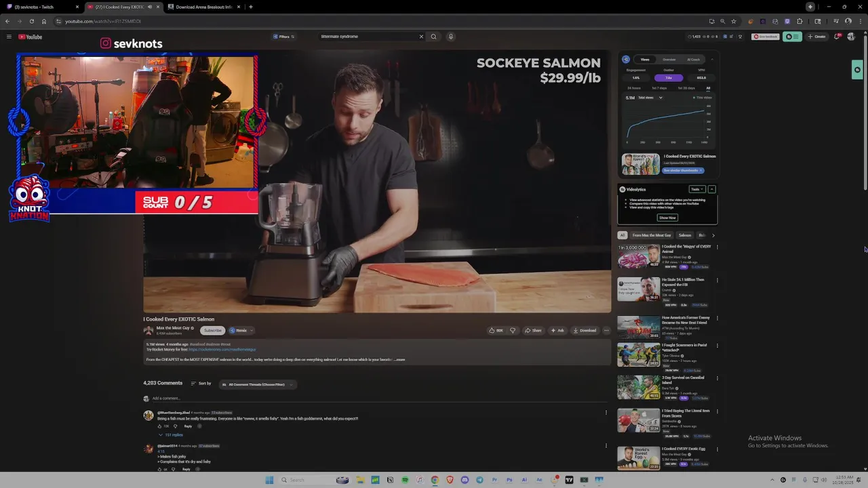Image resolution: width=868 pixels, height=488 pixels.
Task: Open the YouTube account avatar
Action: point(851,37)
